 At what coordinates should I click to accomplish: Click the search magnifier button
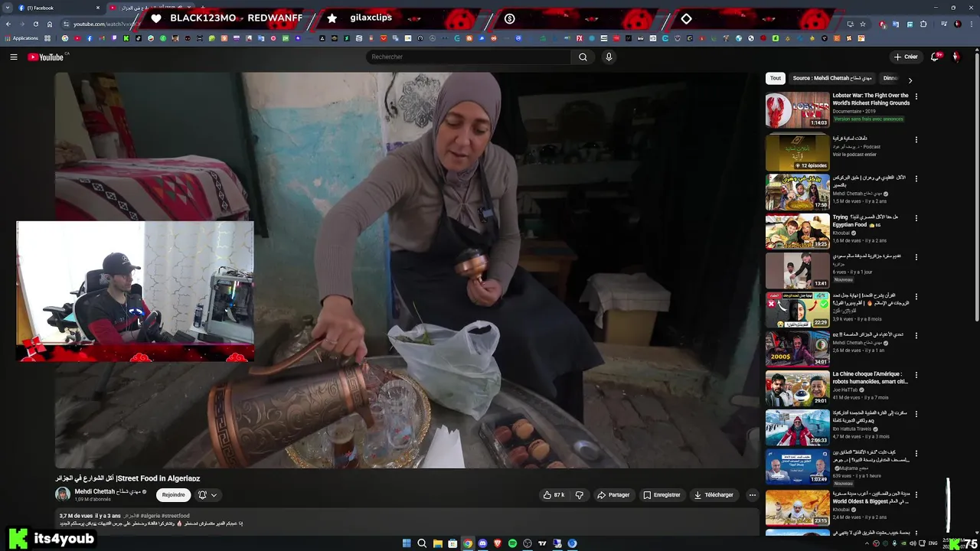point(583,57)
